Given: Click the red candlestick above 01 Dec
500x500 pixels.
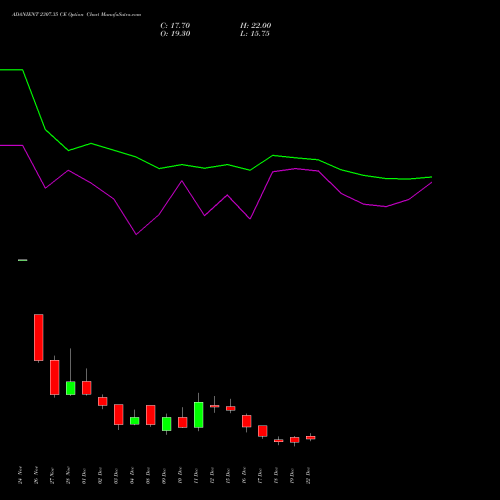Looking at the screenshot, I should coord(87,388).
